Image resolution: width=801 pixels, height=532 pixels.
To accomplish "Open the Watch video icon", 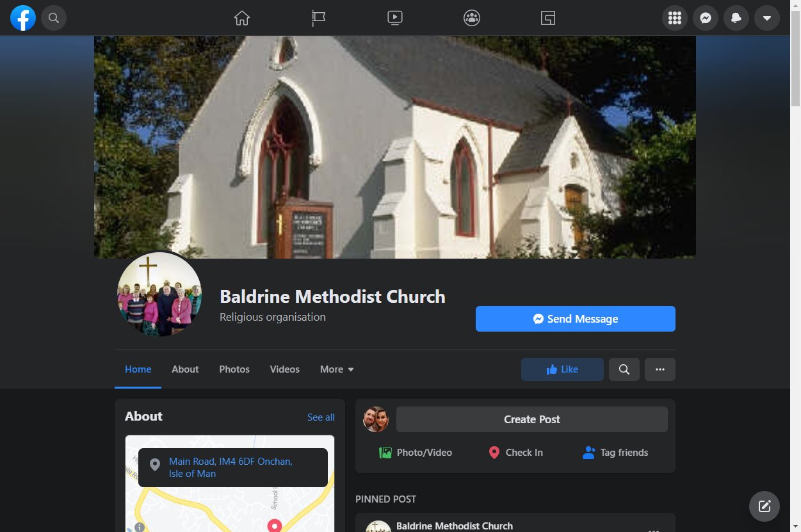I will 395,18.
